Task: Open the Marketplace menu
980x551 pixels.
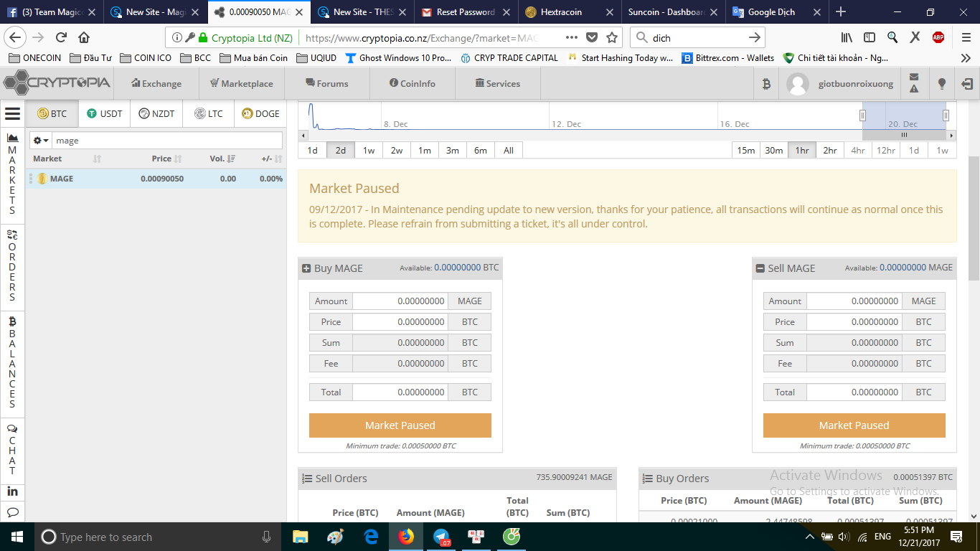Action: (241, 83)
